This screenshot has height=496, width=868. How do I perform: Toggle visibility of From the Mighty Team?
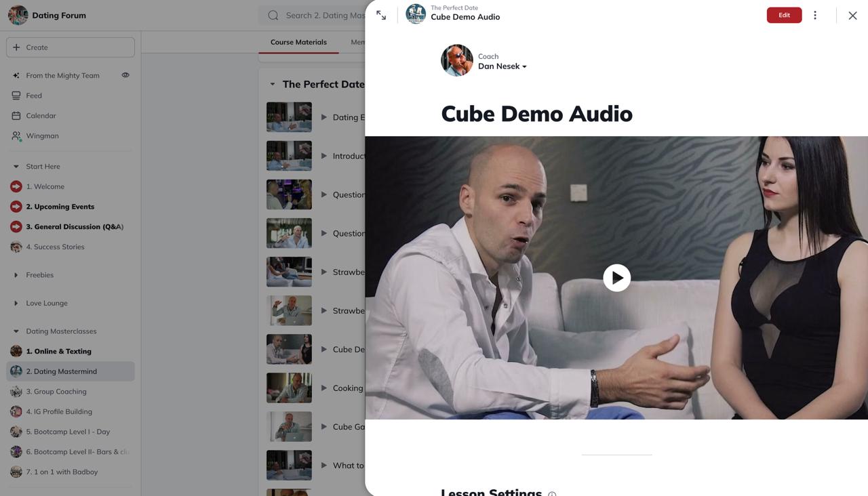tap(125, 75)
